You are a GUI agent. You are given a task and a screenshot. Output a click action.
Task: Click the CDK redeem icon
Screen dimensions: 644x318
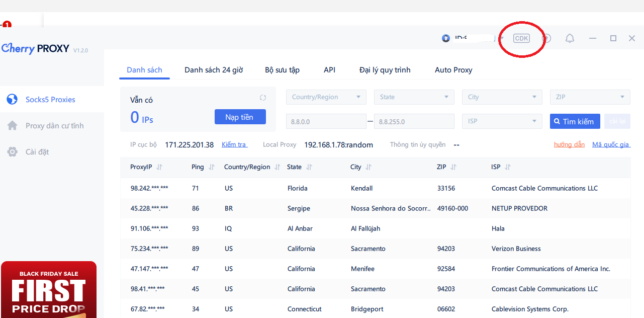pos(521,38)
